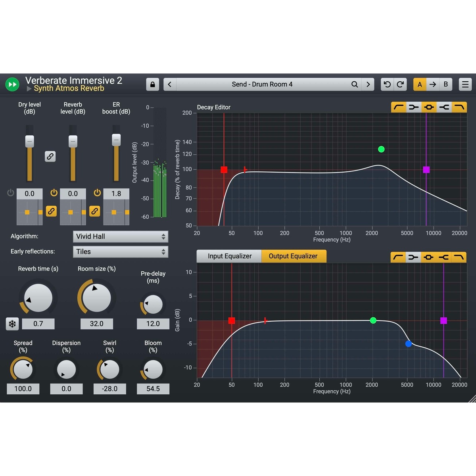The image size is (476, 476).
Task: Click the Dry level slider handle
Action: pos(29,141)
